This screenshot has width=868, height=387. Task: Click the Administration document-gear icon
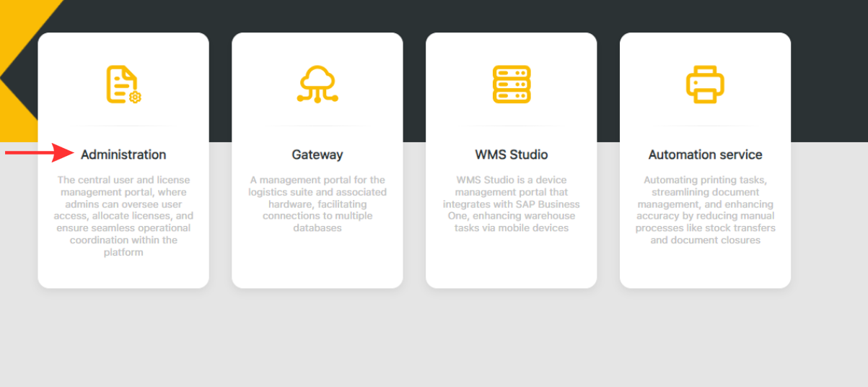point(123,84)
